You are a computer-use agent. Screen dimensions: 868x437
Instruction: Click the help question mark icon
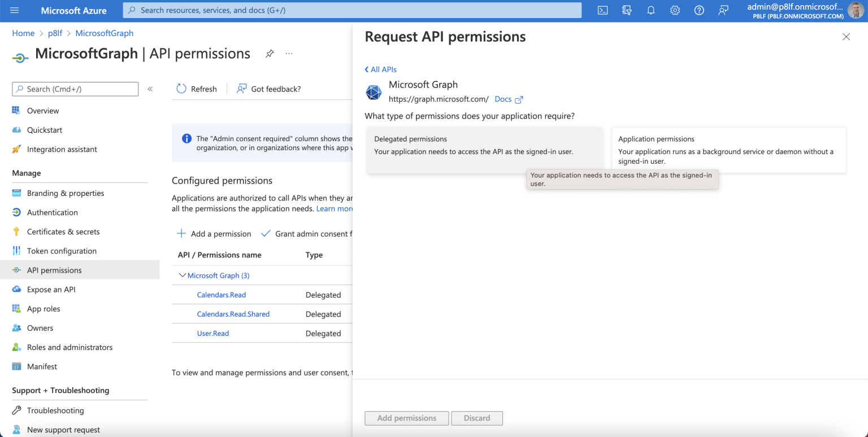(699, 10)
